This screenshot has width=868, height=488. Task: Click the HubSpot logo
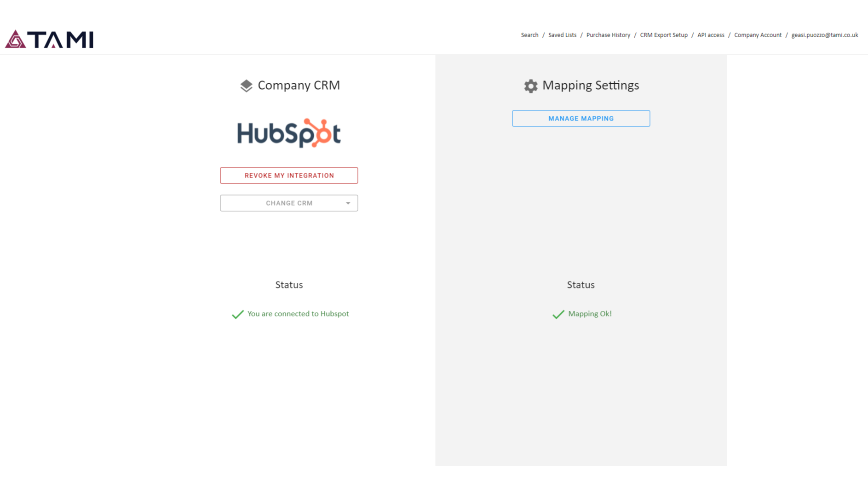pyautogui.click(x=288, y=132)
